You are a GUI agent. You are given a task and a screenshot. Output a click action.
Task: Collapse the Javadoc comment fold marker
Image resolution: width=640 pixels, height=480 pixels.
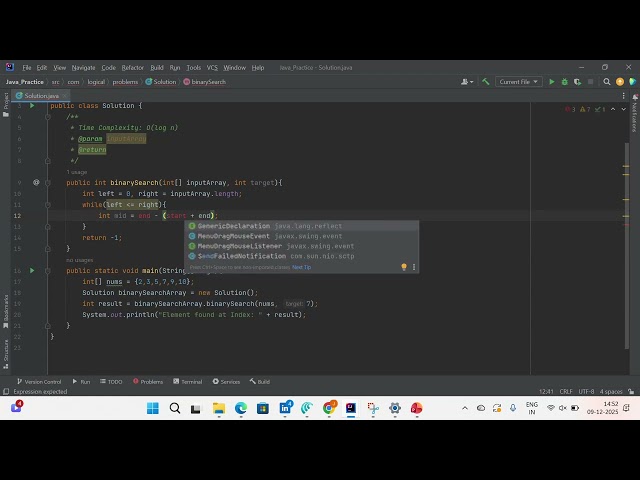click(48, 117)
